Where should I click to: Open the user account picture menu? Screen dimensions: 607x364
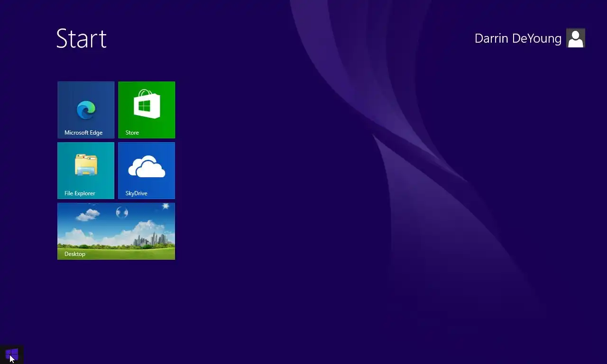click(576, 38)
